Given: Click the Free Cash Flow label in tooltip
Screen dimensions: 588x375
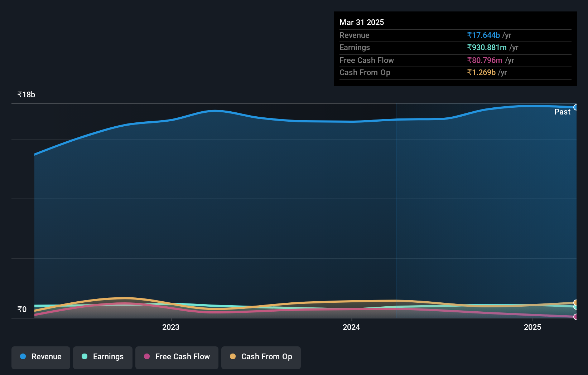Looking at the screenshot, I should pos(367,60).
